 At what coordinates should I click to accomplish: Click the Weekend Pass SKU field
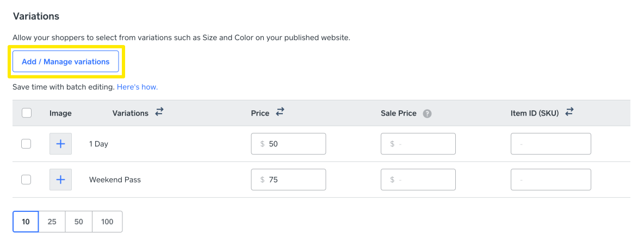point(550,180)
